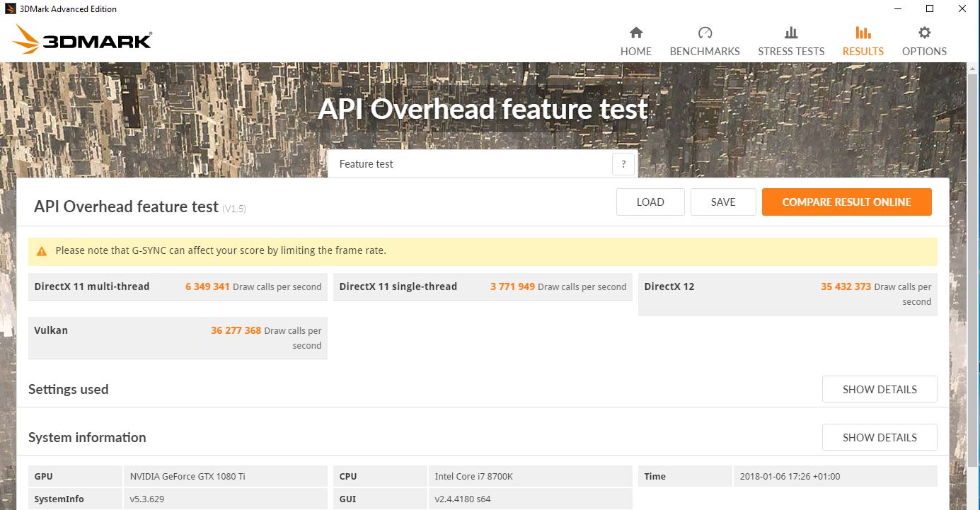This screenshot has width=980, height=510.
Task: Click COMPARE RESULT ONLINE button
Action: (x=847, y=202)
